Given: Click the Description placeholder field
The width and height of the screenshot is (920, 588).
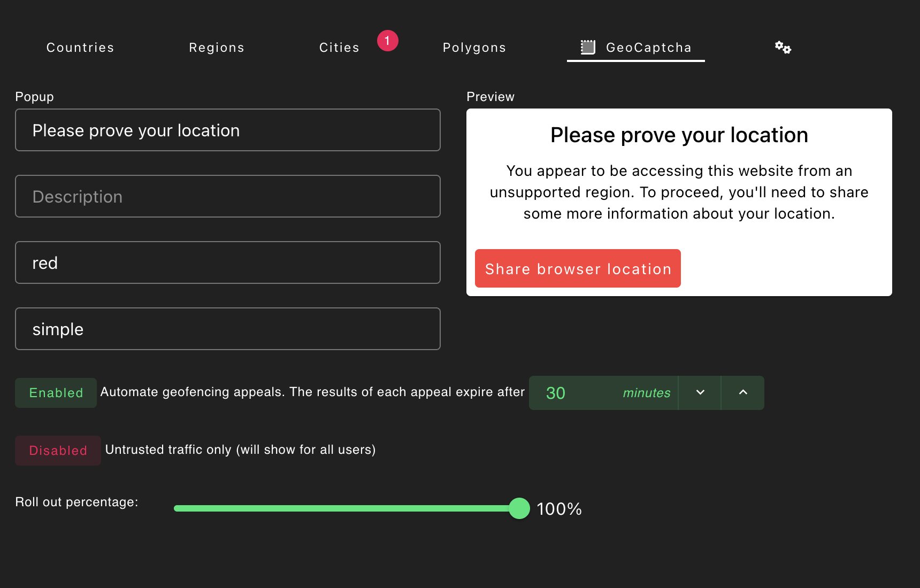Looking at the screenshot, I should 227,196.
